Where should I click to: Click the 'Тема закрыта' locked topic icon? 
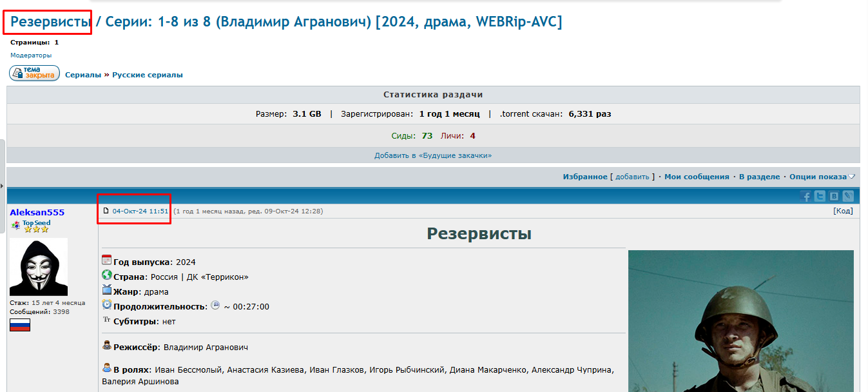(x=34, y=73)
